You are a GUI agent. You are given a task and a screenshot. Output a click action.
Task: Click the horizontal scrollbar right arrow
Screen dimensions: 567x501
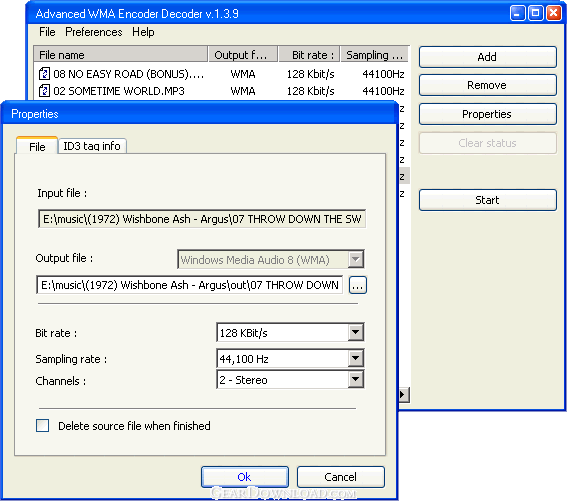pyautogui.click(x=404, y=394)
